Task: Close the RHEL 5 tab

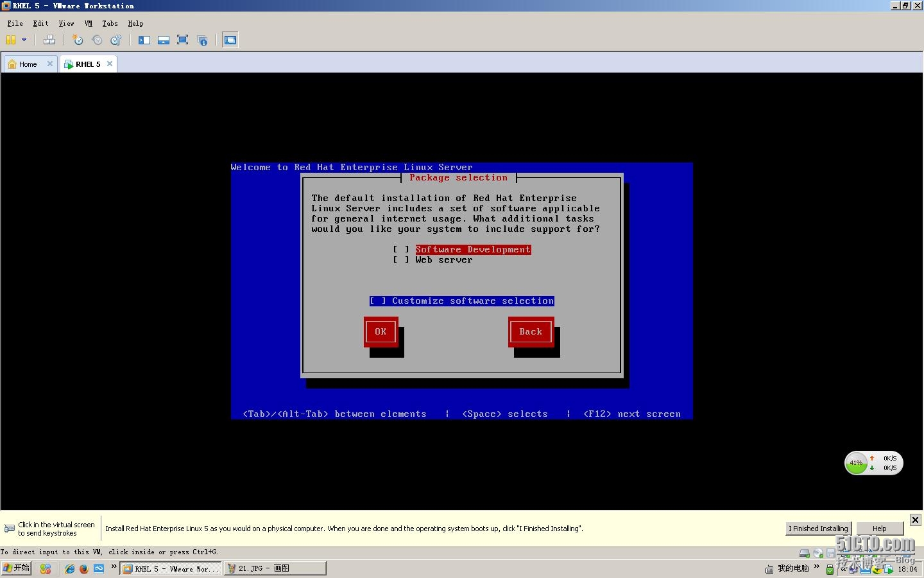Action: 110,64
